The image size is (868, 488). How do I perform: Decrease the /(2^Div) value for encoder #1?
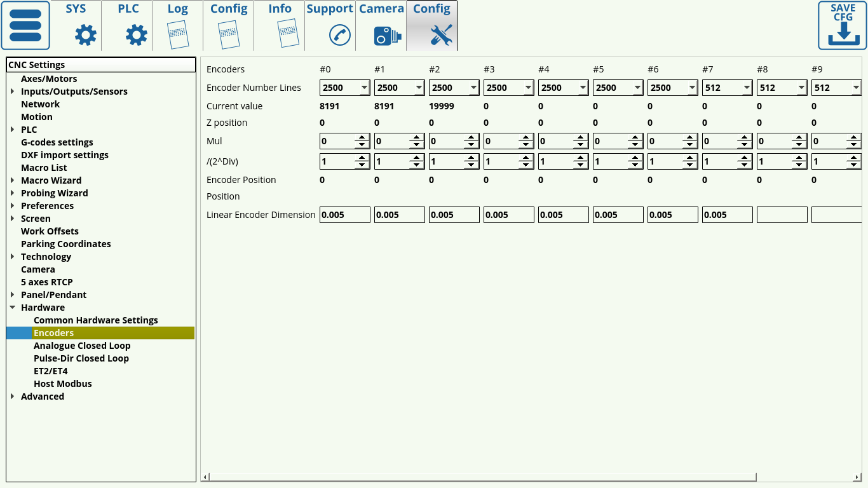417,165
